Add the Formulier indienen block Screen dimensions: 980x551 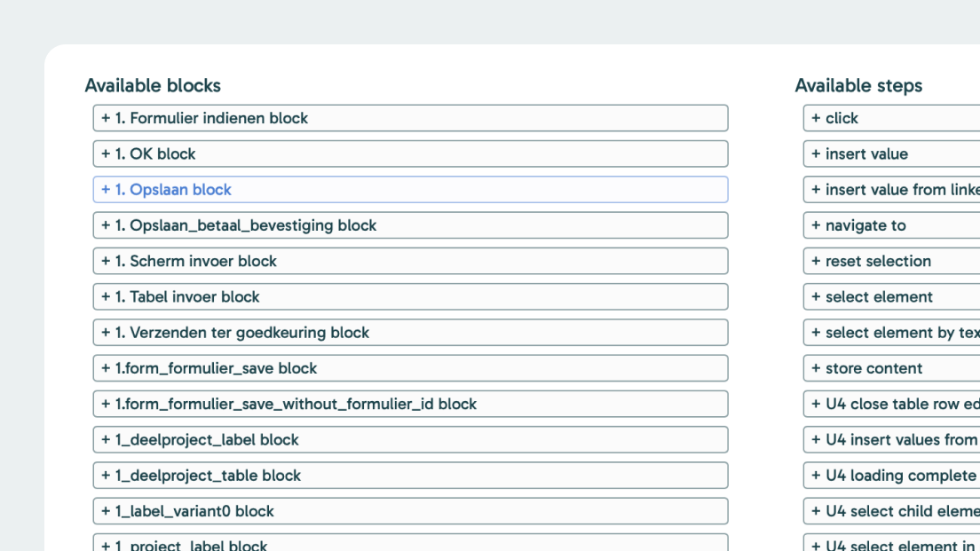[x=410, y=118]
